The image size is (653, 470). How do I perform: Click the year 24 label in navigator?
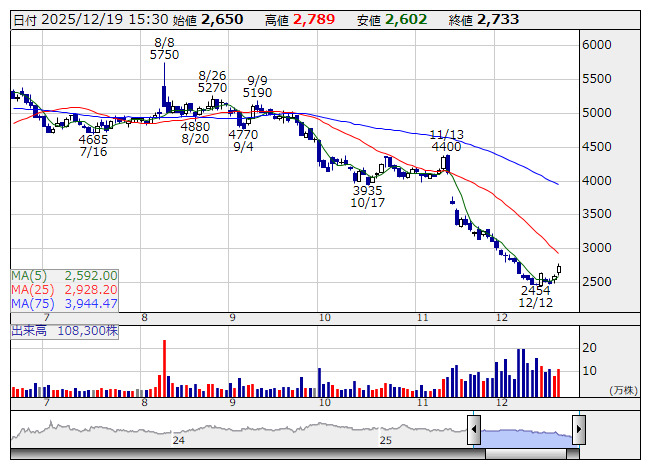pos(179,440)
